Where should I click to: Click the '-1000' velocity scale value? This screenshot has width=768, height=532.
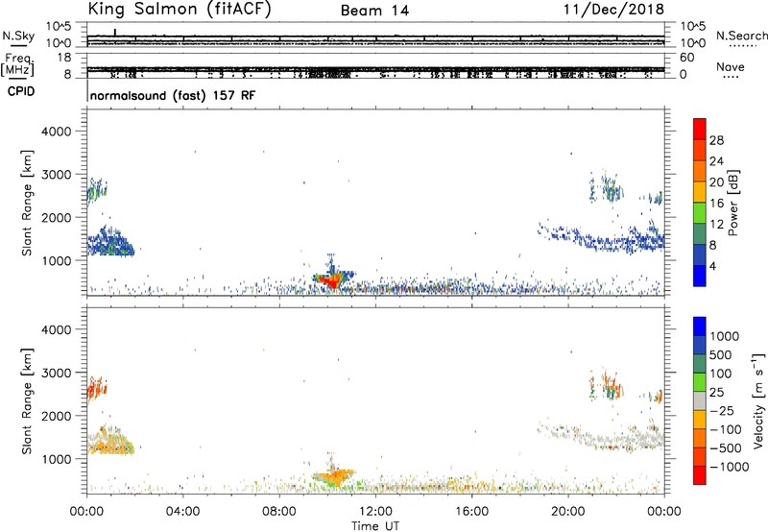tap(729, 467)
